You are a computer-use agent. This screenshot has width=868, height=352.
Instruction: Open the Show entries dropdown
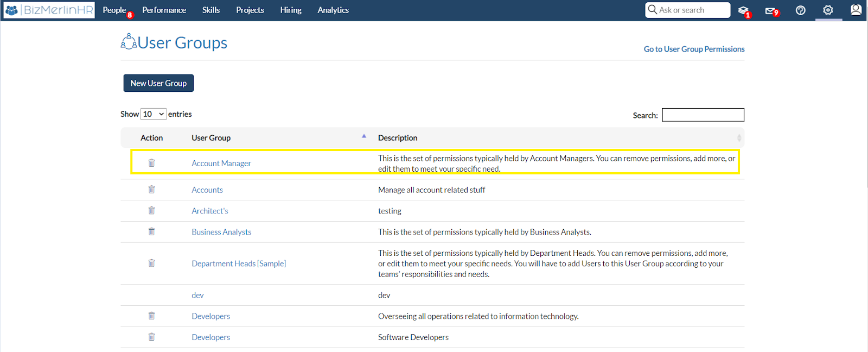tap(154, 114)
